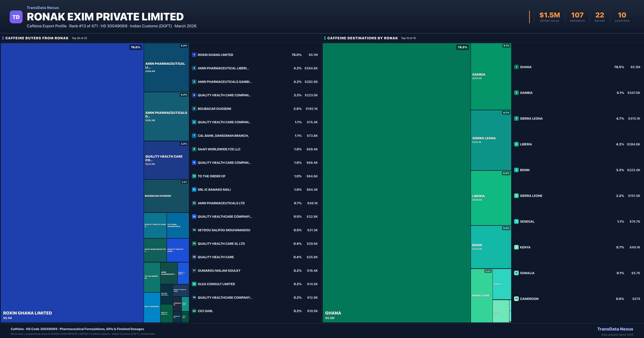The height and width of the screenshot is (338, 644).
Task: Open SAAFI WORLDWIDE FZE LLC list entry
Action: 219,149
